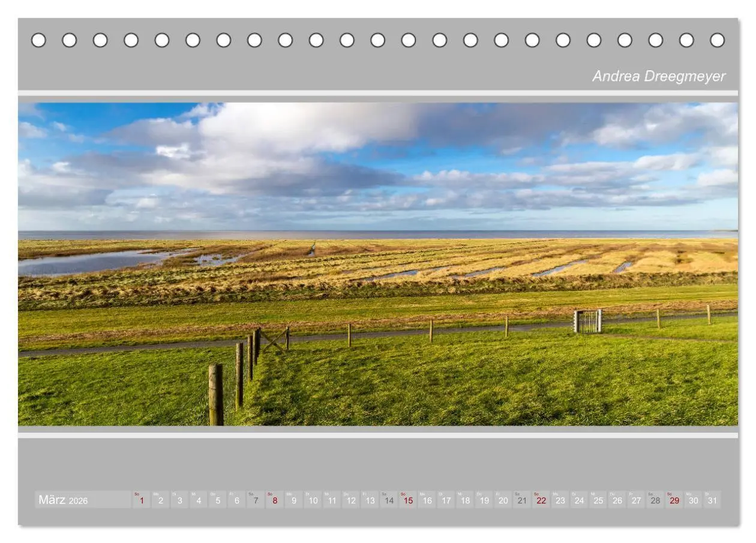The image size is (756, 543).
Task: Click day 9 in the calendar strip
Action: click(294, 500)
